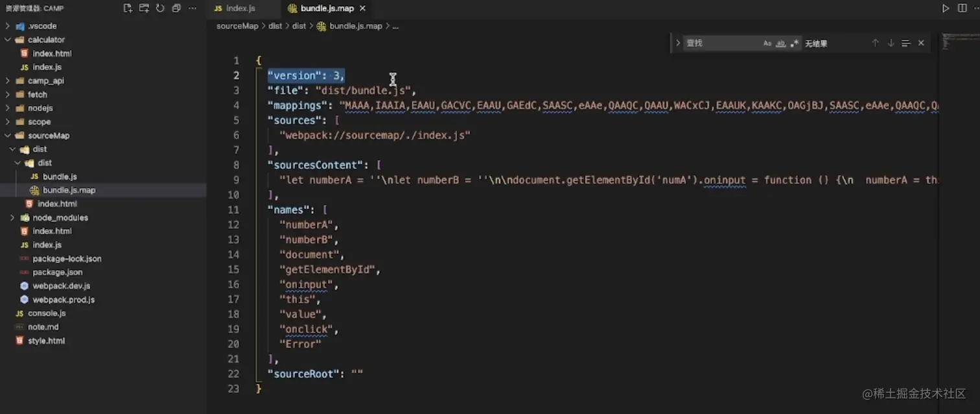Image resolution: width=980 pixels, height=414 pixels.
Task: Toggle regular expression search
Action: 794,43
